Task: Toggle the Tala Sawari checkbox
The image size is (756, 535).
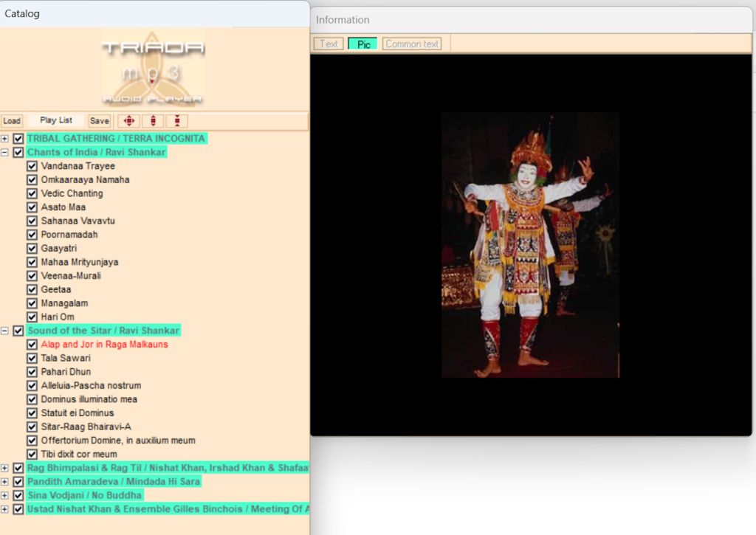Action: point(32,358)
